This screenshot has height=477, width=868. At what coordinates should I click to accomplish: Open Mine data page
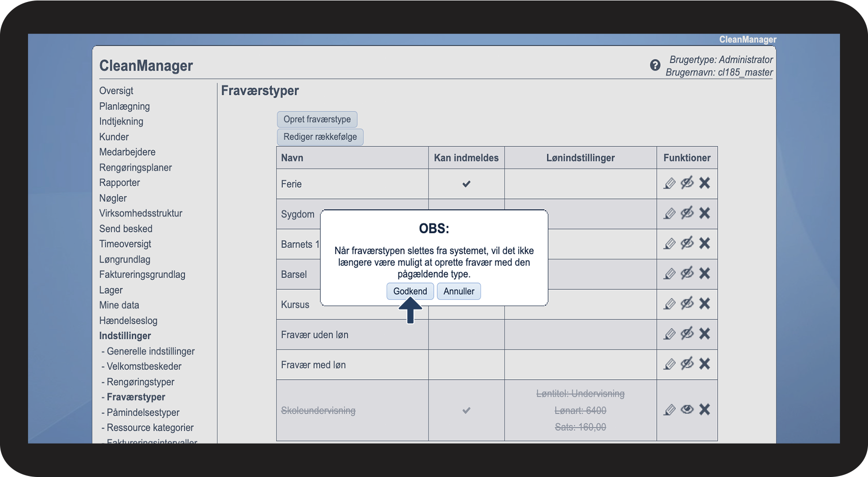[119, 306]
